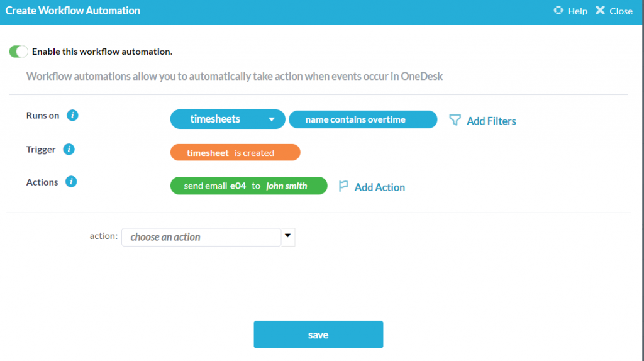Open the send email e04 action
Viewport: 644px width, 361px height.
pos(214,186)
